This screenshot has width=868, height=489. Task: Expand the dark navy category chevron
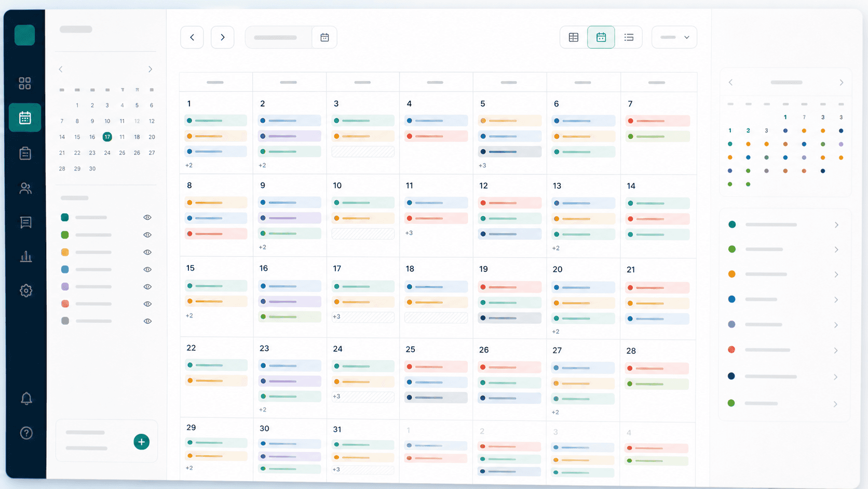click(x=836, y=377)
